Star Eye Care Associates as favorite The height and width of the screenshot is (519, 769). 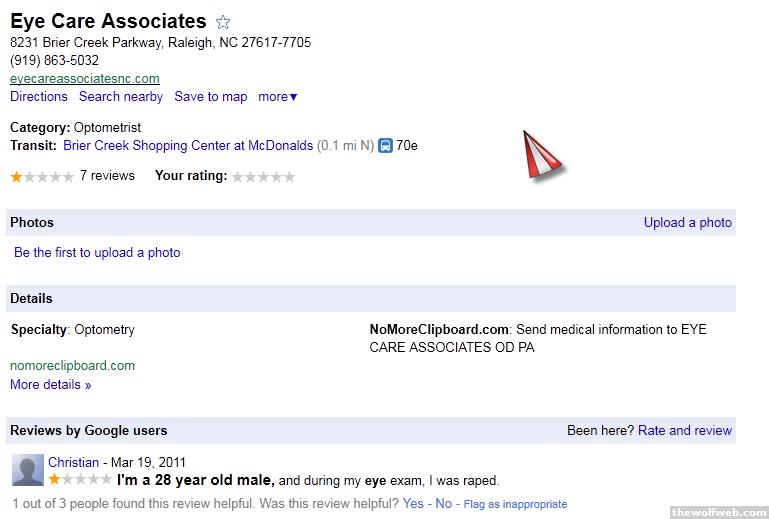[x=223, y=22]
